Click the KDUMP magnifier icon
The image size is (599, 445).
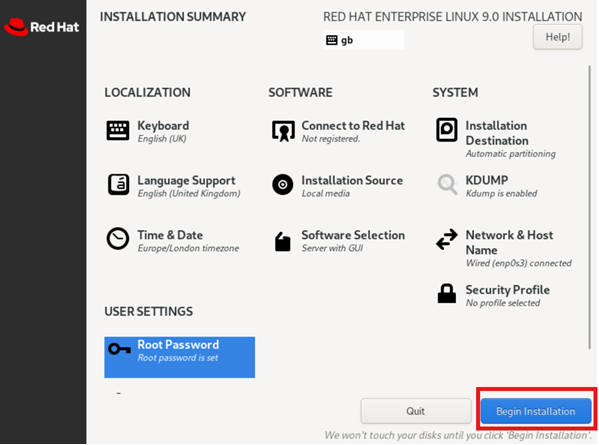tap(447, 184)
